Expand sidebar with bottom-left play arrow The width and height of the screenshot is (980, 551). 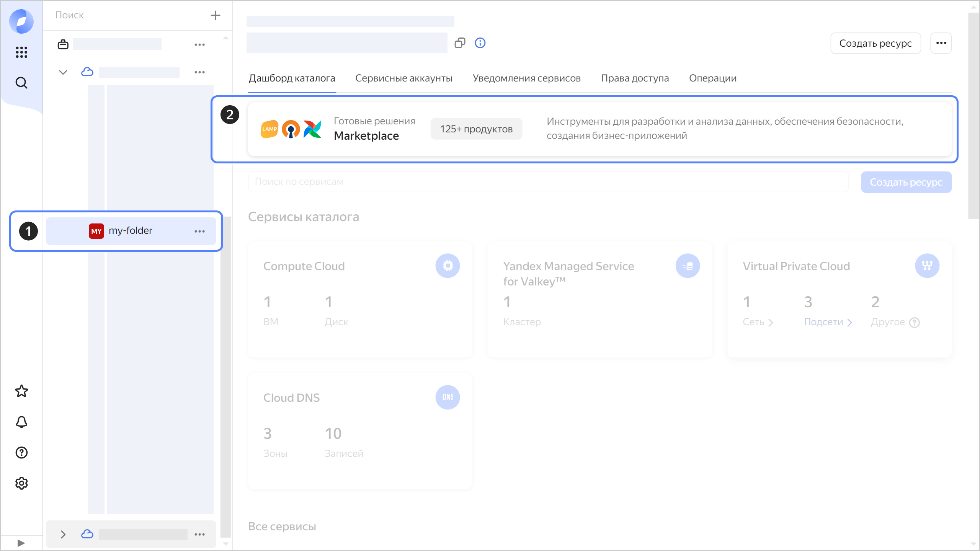(x=21, y=543)
